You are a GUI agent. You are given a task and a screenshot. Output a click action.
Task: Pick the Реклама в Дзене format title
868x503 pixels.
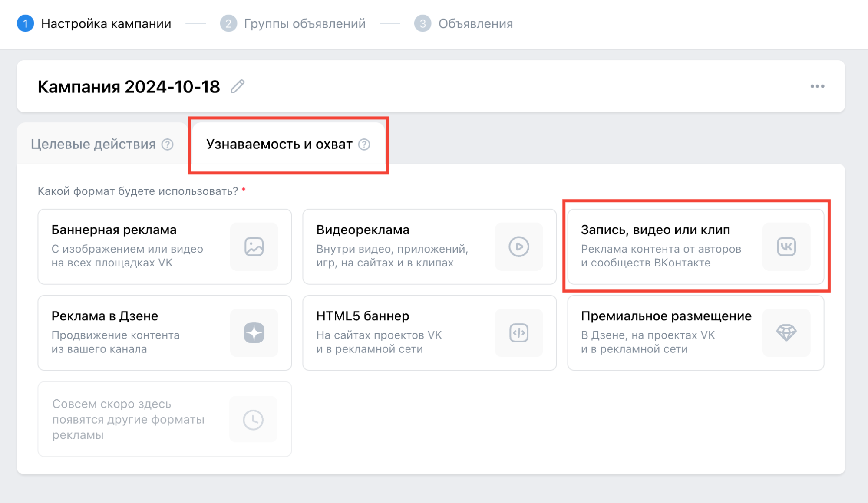coord(105,316)
